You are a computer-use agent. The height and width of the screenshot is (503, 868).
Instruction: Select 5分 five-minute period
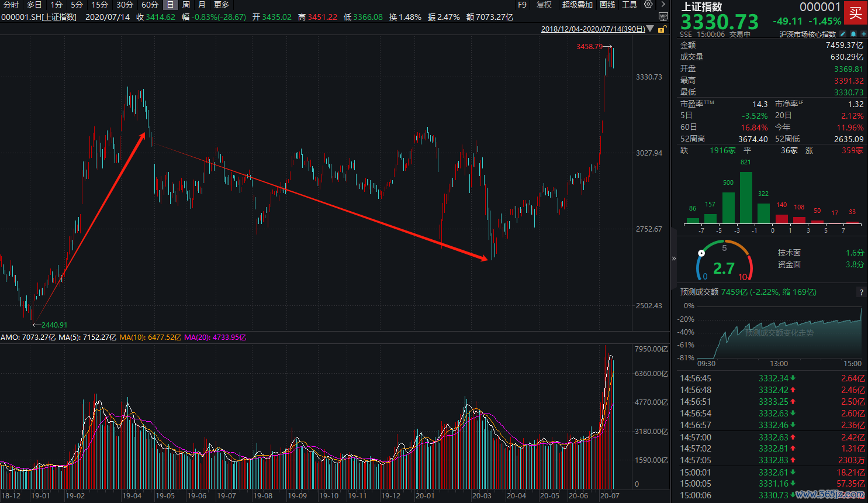[77, 5]
